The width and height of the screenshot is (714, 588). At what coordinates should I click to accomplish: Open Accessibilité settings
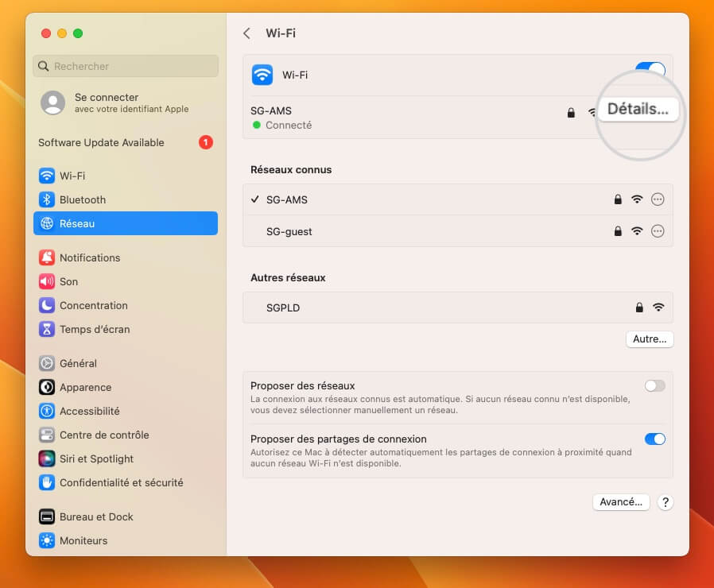[125, 411]
